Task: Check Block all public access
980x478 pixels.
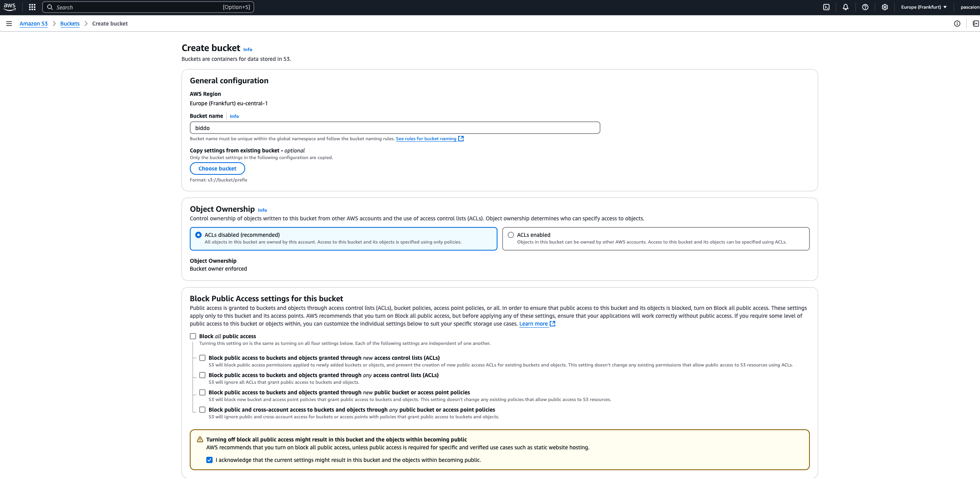Action: click(x=193, y=336)
